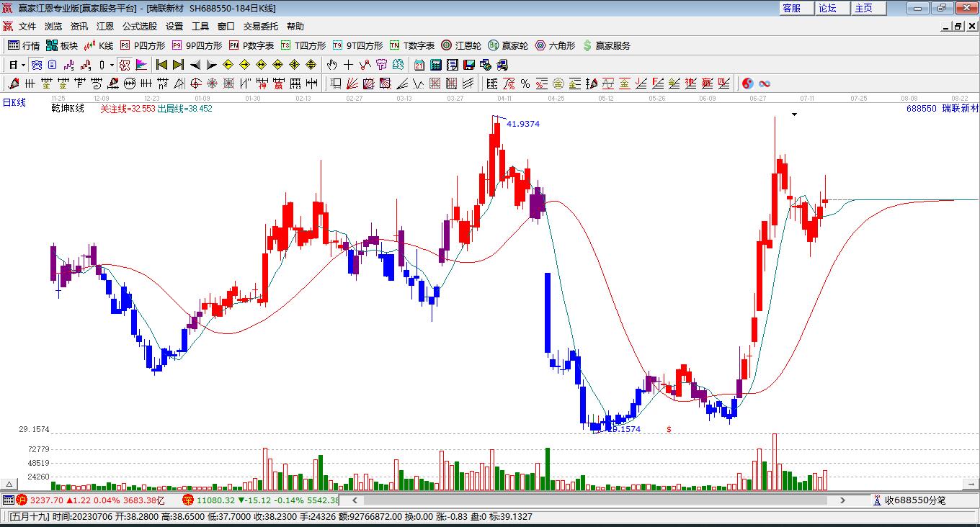Open the 六角形 hexagon tool

click(555, 45)
